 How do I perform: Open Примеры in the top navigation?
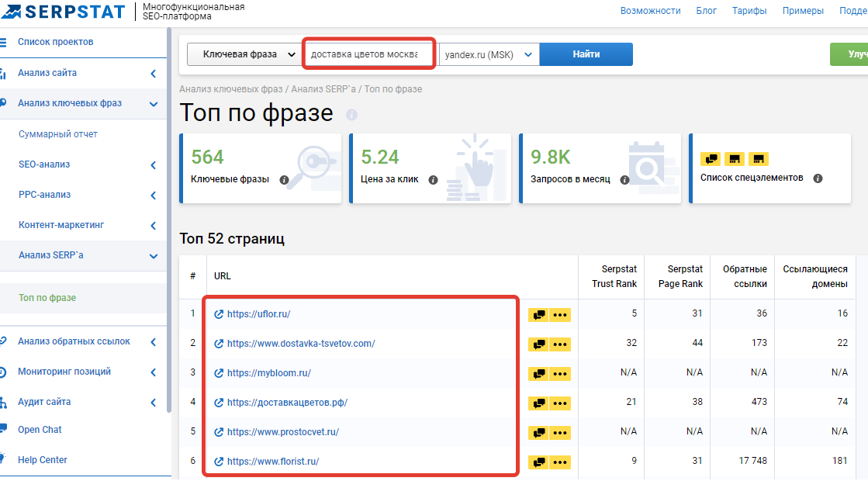[x=804, y=11]
